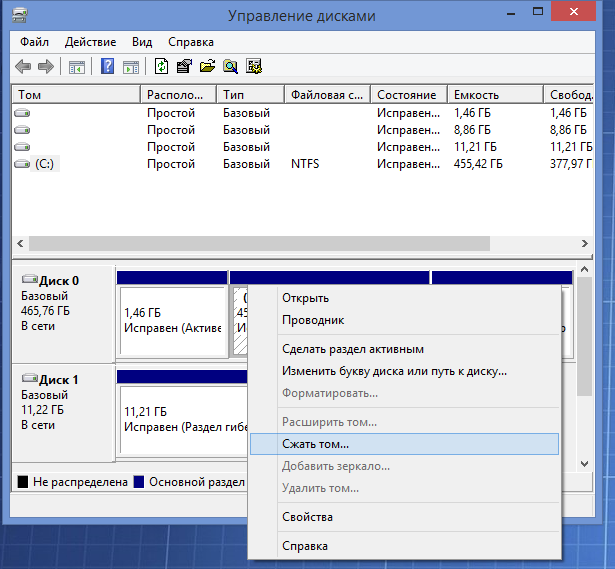Sort by the Свобод. column header
The height and width of the screenshot is (569, 615).
pos(569,95)
